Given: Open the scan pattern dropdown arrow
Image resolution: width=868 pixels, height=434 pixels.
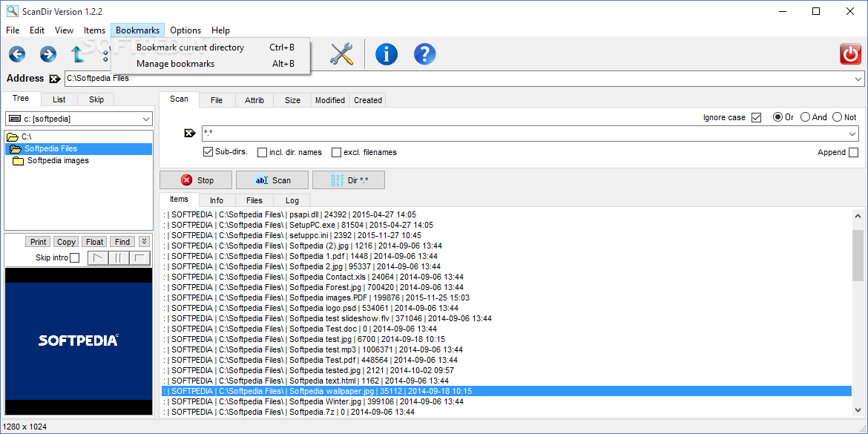Looking at the screenshot, I should (853, 134).
